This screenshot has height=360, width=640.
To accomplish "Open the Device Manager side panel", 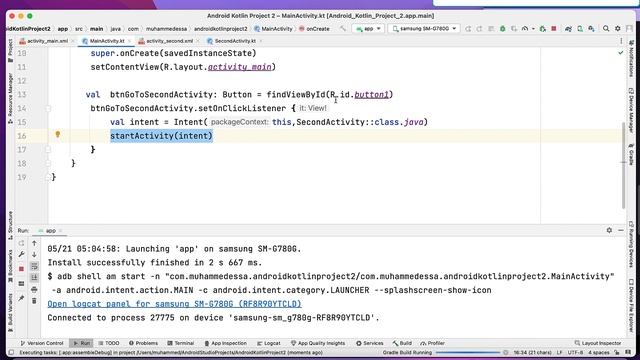I will coord(631,110).
